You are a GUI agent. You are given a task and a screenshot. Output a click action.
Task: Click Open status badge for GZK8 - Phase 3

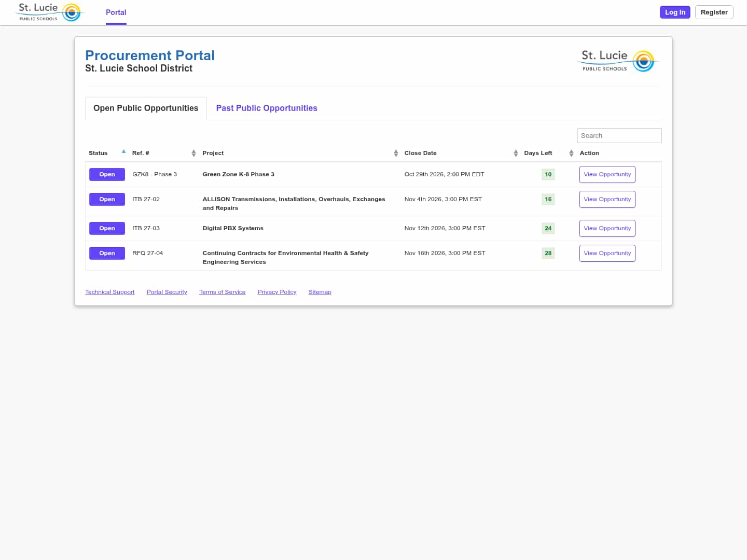(107, 174)
